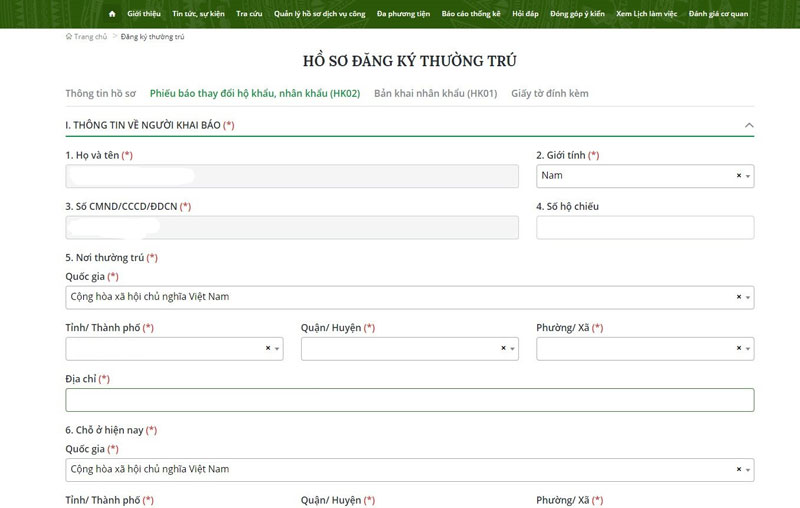This screenshot has width=800, height=508.
Task: Clear the Tỉnh/Thành phố field with x icon
Action: [268, 348]
